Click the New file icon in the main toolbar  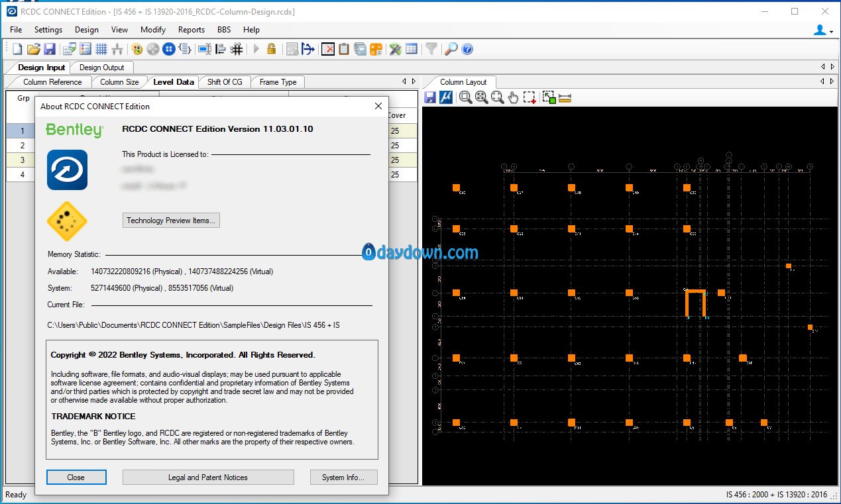tap(18, 49)
